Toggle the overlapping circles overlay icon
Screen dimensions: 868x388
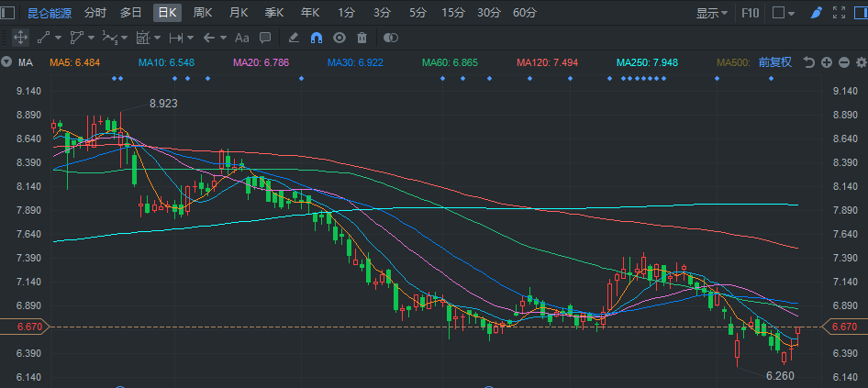(391, 38)
